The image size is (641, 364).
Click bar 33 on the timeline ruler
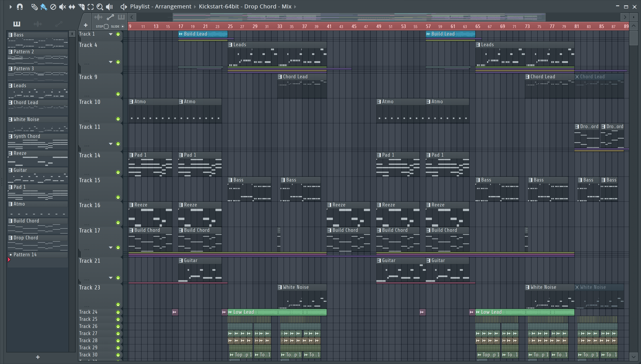click(x=280, y=26)
